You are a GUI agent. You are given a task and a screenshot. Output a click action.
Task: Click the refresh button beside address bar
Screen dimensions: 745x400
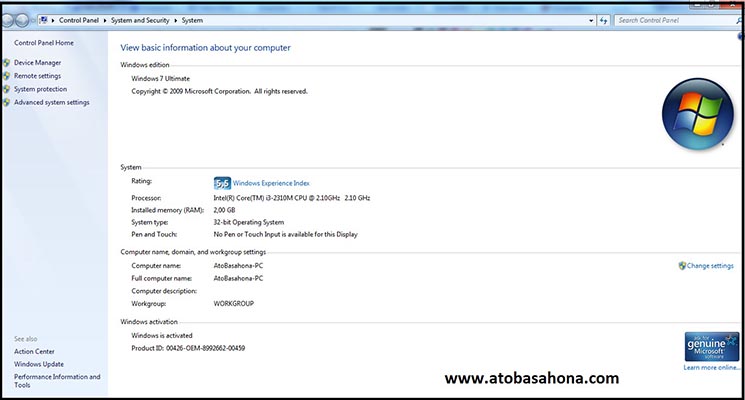click(x=603, y=20)
